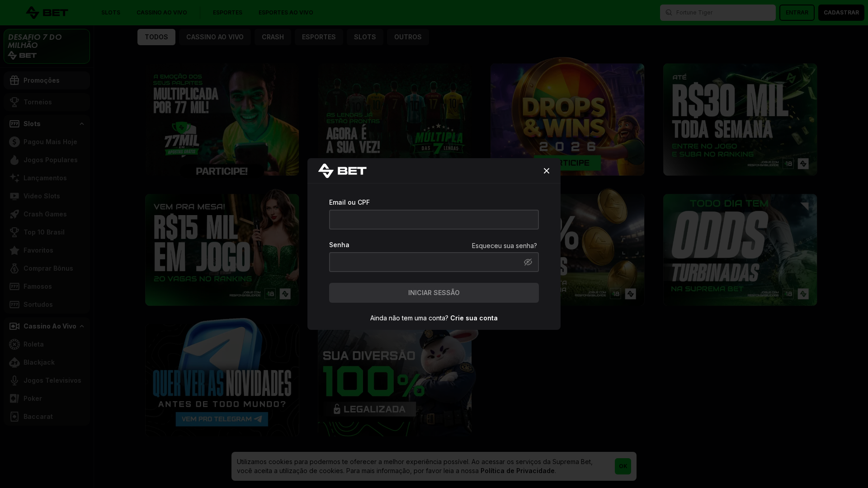Screen dimensions: 868x488
Task: Click the Poker cards icon
Action: (14, 399)
